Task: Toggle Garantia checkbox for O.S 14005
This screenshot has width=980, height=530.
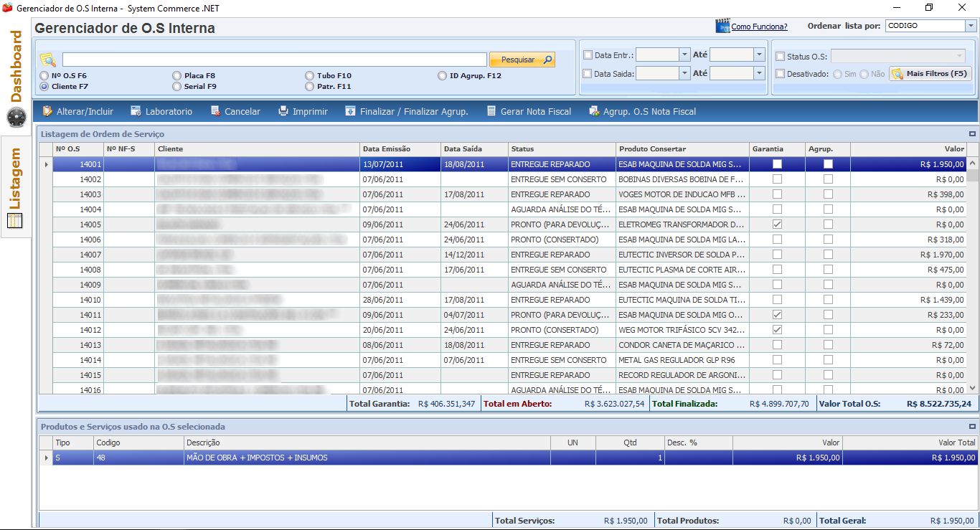Action: [x=777, y=224]
